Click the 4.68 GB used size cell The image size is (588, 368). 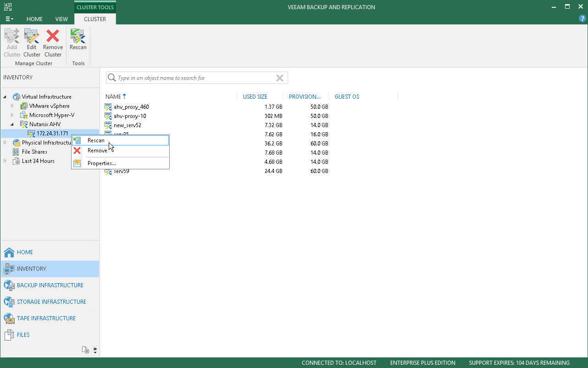pyautogui.click(x=273, y=162)
